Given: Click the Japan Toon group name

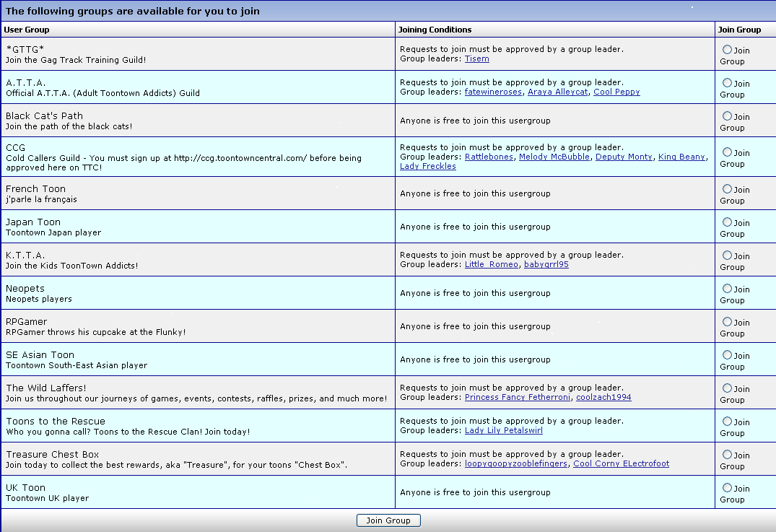Looking at the screenshot, I should pyautogui.click(x=33, y=222).
